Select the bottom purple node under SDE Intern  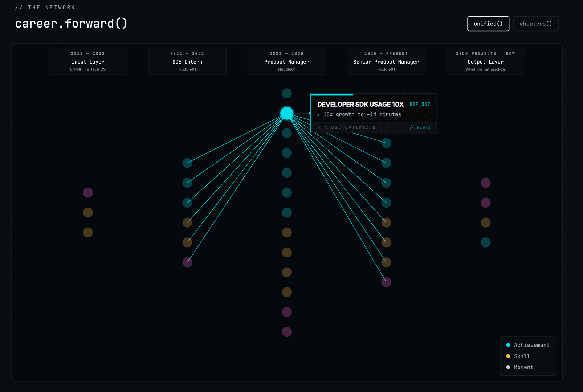pyautogui.click(x=187, y=262)
